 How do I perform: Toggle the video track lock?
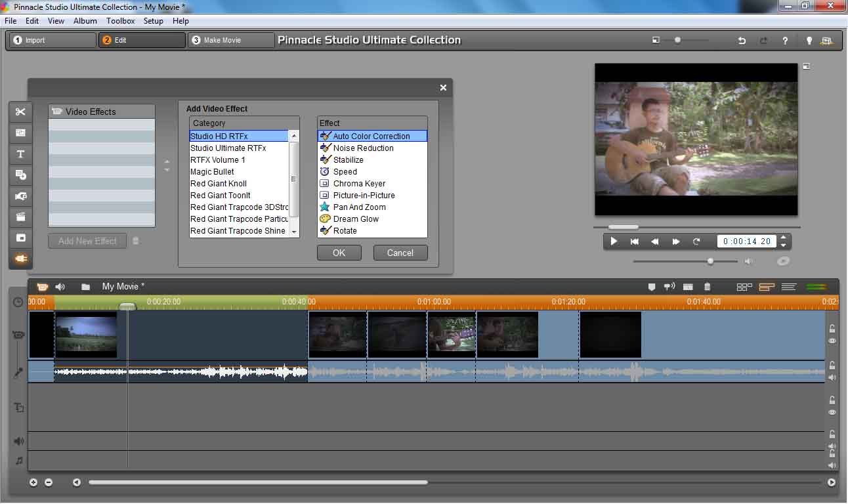[x=832, y=329]
